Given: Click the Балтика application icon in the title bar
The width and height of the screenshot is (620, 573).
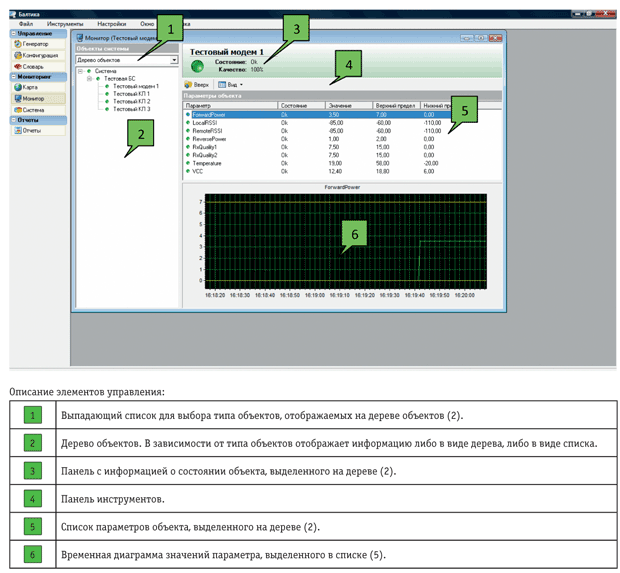Looking at the screenshot, I should [x=14, y=14].
